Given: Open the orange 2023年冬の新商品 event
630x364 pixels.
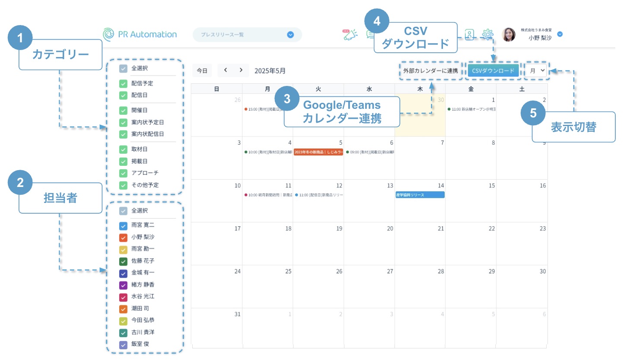Looking at the screenshot, I should [x=318, y=152].
